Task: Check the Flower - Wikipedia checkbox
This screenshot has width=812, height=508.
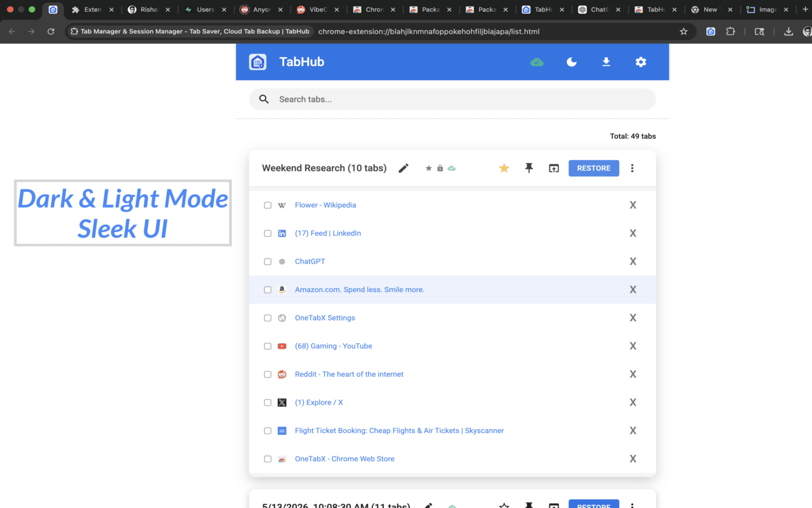Action: tap(268, 205)
